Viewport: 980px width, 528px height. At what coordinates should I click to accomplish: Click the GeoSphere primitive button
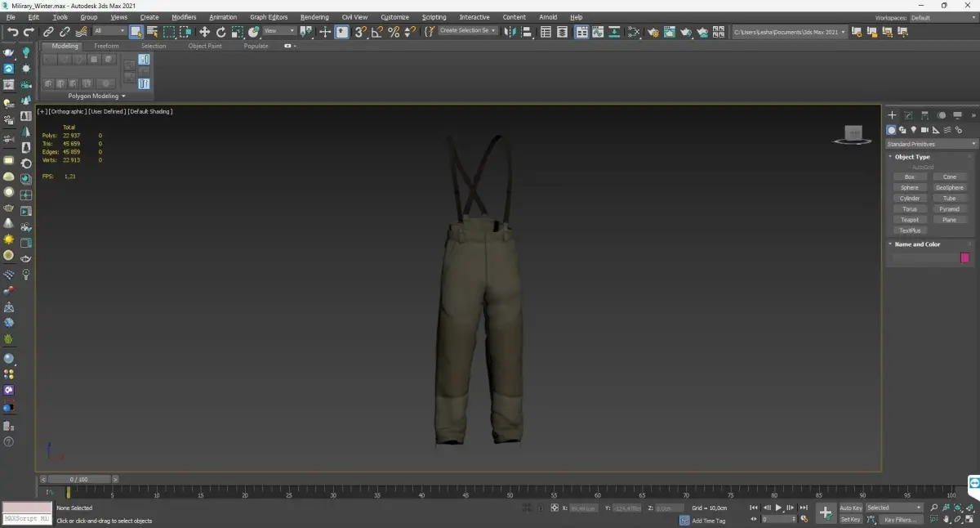point(950,187)
